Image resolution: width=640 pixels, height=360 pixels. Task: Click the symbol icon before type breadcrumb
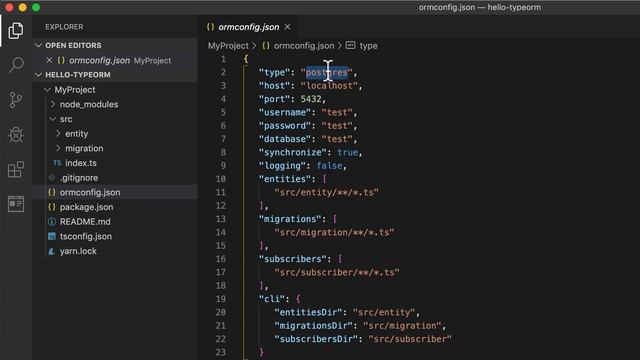coord(351,45)
